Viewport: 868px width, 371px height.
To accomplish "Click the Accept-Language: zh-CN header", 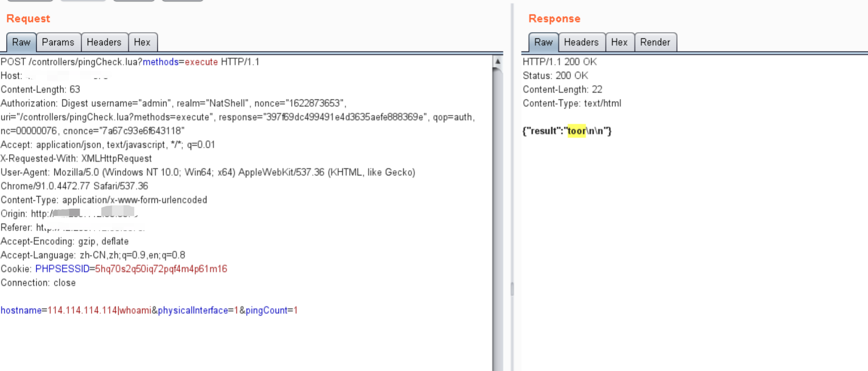I will (x=93, y=255).
